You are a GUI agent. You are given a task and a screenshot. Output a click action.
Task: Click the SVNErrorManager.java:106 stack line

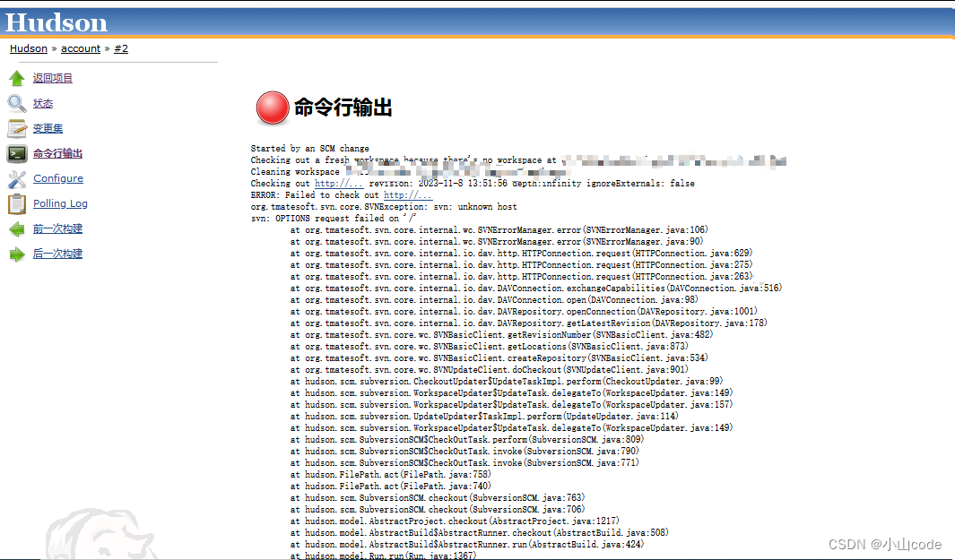click(499, 230)
